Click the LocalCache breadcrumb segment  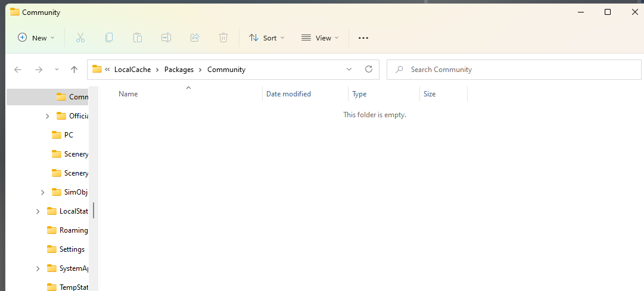pyautogui.click(x=132, y=70)
